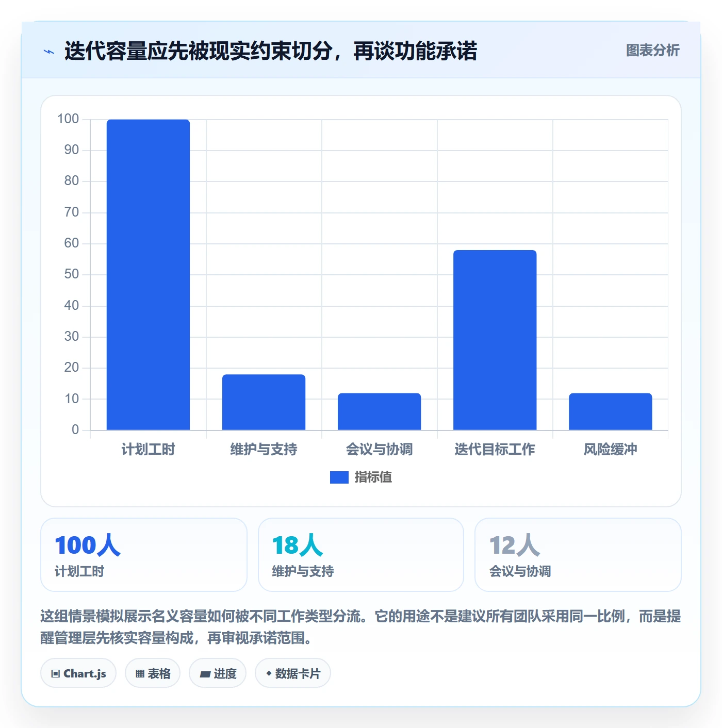The width and height of the screenshot is (722, 728).
Task: Toggle the 指标值 legend color swatch
Action: coord(339,477)
